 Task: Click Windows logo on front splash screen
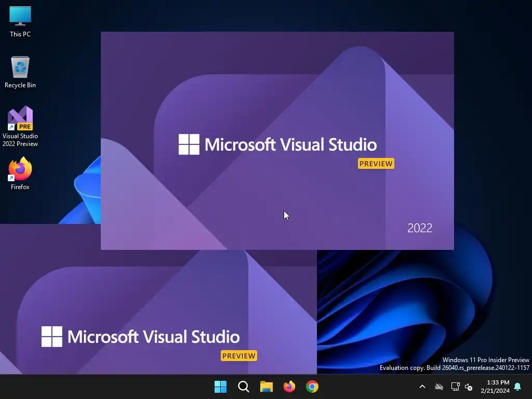189,144
